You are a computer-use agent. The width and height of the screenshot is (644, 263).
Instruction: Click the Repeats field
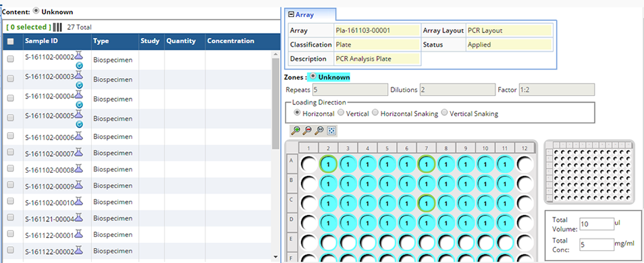pos(350,90)
